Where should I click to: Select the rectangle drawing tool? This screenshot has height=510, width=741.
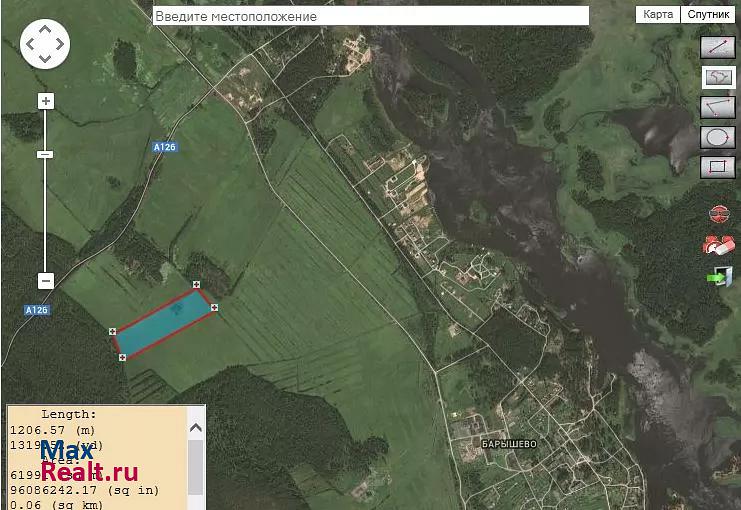pos(716,166)
